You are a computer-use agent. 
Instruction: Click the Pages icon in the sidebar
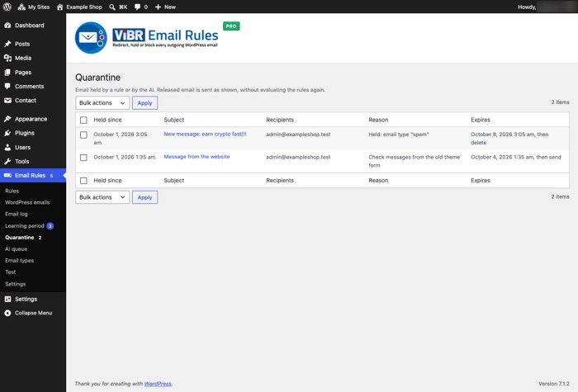pyautogui.click(x=7, y=73)
